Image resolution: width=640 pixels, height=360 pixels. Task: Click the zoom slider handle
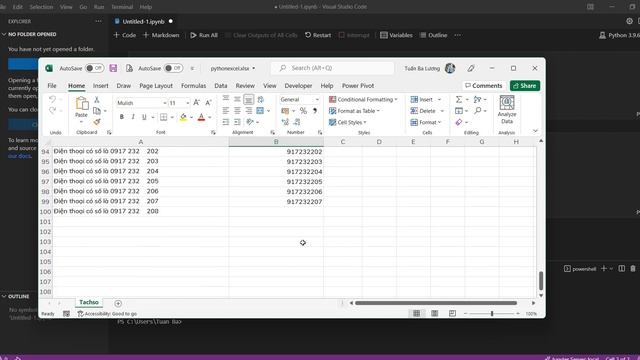tap(492, 313)
